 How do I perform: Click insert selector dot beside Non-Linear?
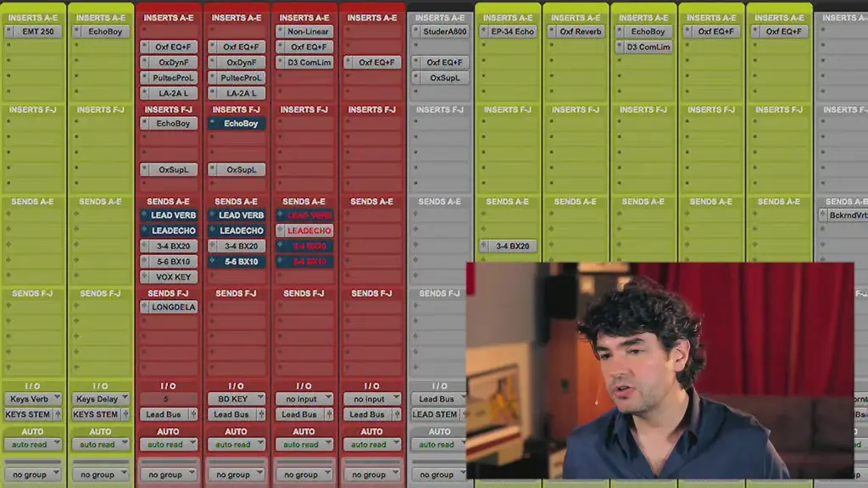point(280,31)
